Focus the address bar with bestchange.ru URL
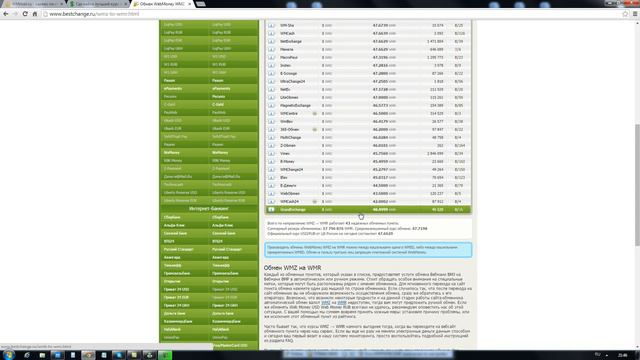This screenshot has width=640, height=360. (331, 14)
